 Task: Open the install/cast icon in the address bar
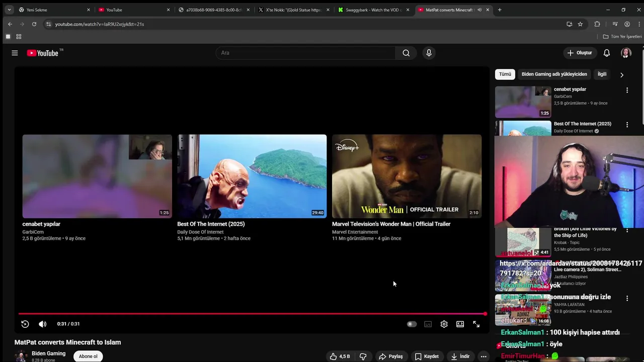569,24
